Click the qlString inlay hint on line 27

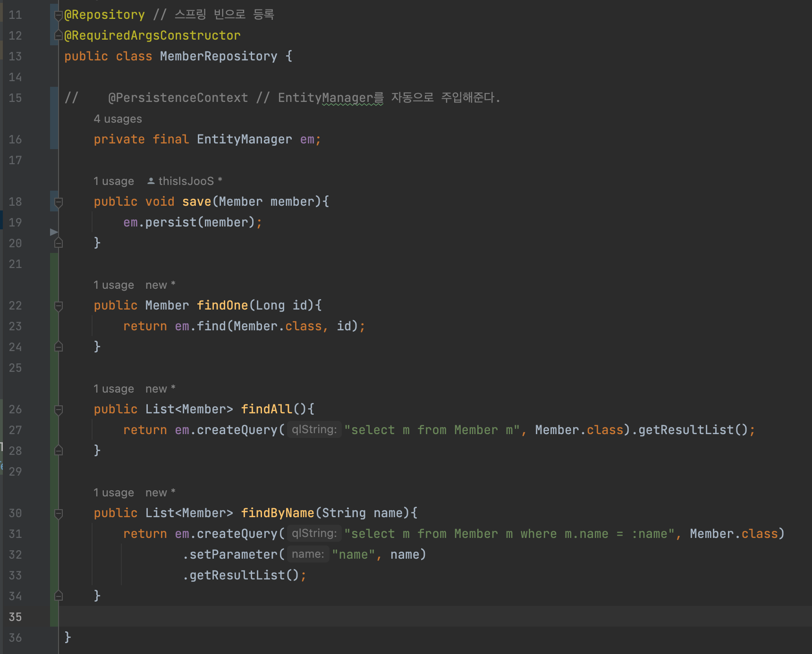coord(314,429)
